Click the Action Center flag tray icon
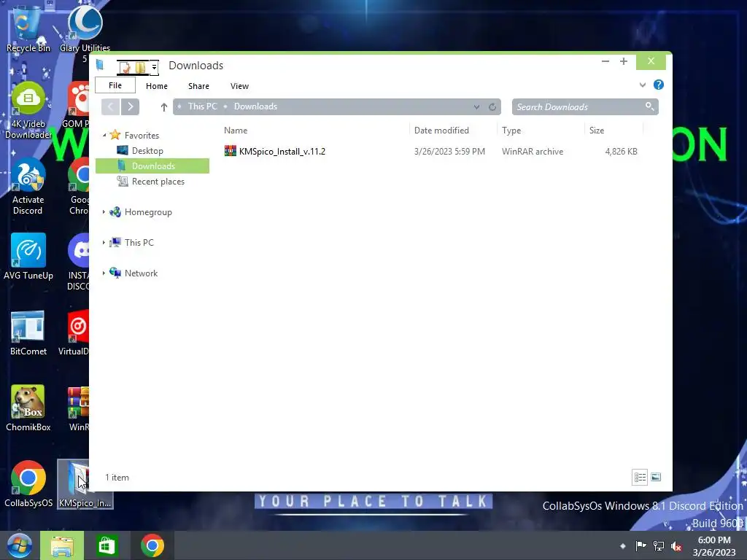 tap(640, 545)
